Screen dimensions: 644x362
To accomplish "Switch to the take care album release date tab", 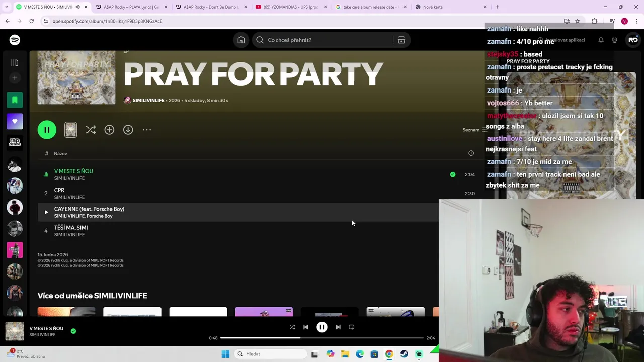I will click(371, 7).
